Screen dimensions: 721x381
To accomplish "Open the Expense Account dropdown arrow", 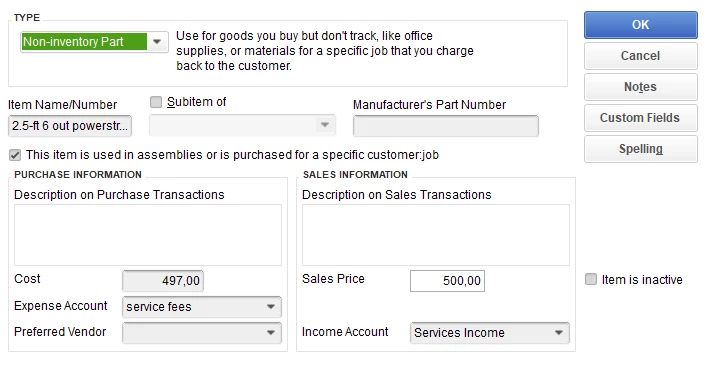I will (271, 307).
